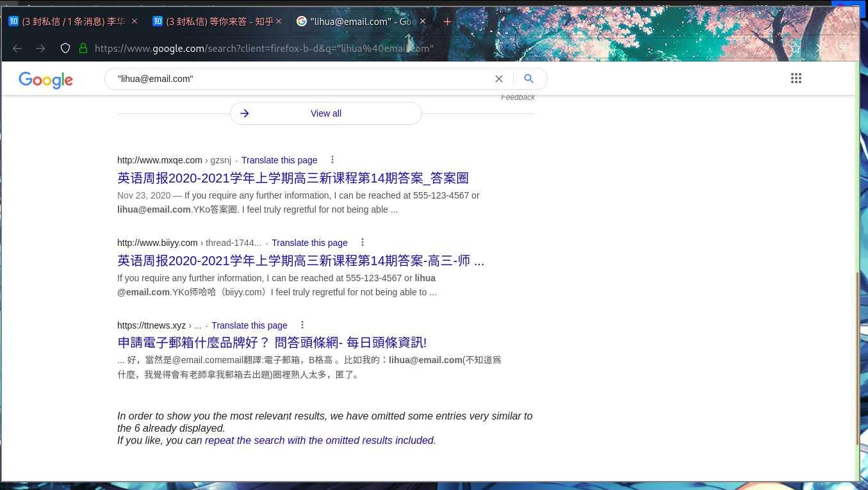Open a new tab with plus icon
This screenshot has width=868, height=490.
tap(447, 21)
